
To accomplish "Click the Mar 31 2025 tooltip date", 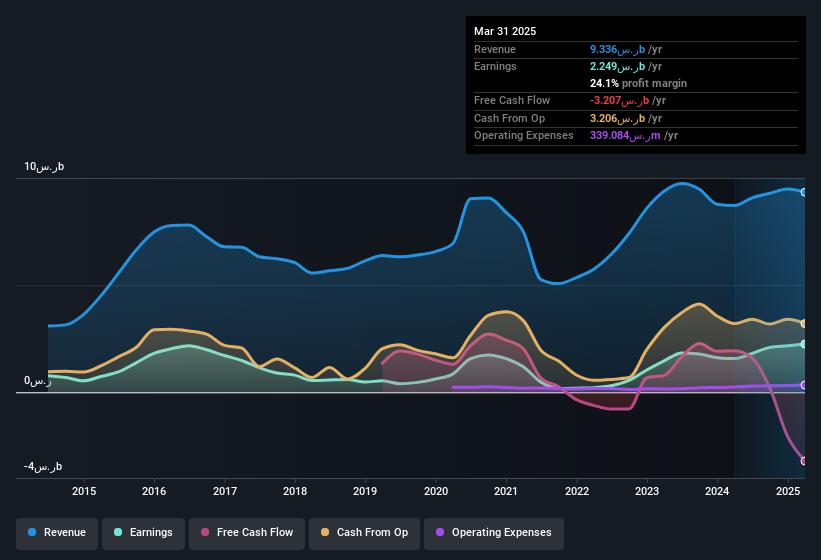I will [505, 31].
